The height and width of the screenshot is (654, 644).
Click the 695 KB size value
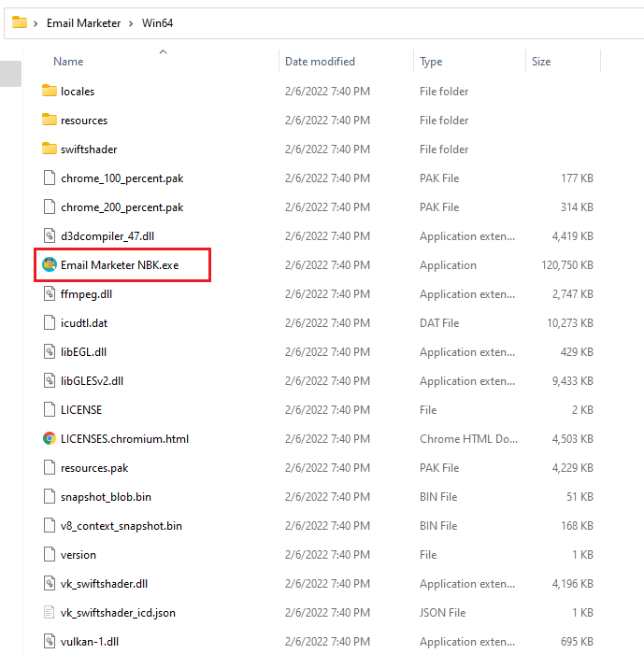(577, 642)
